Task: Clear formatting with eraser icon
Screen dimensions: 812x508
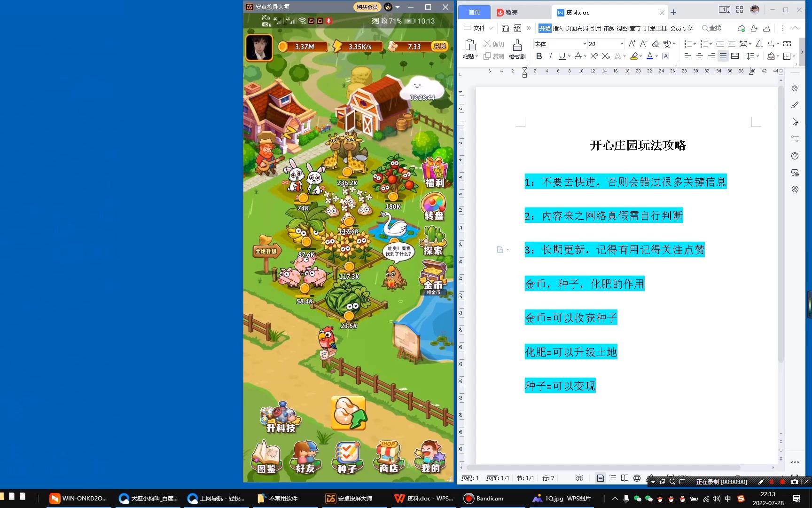Action: pos(655,44)
